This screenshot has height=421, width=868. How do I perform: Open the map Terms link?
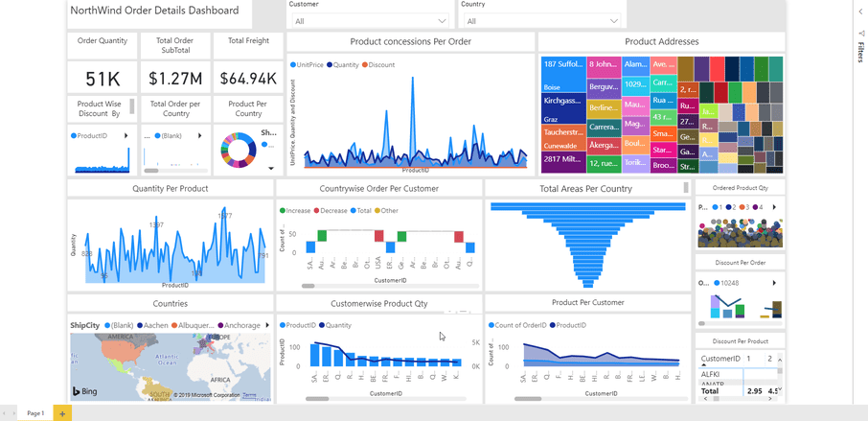(x=249, y=395)
